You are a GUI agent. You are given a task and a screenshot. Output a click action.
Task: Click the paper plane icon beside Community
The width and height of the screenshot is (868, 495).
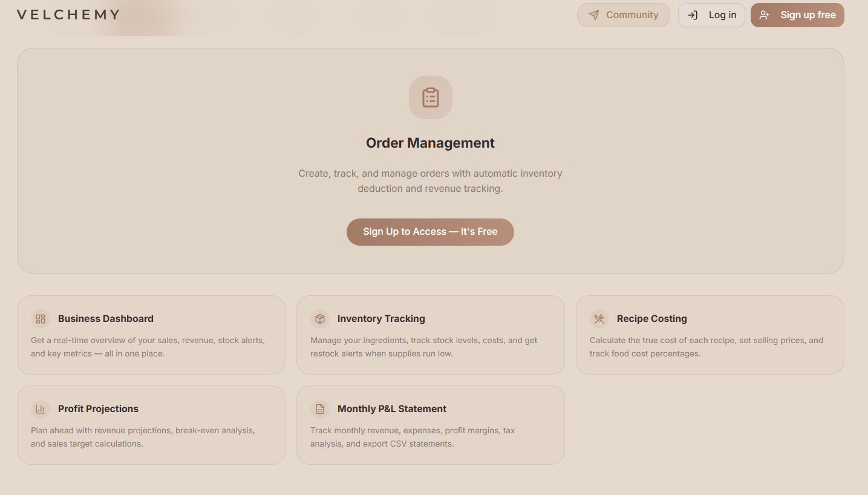[593, 15]
